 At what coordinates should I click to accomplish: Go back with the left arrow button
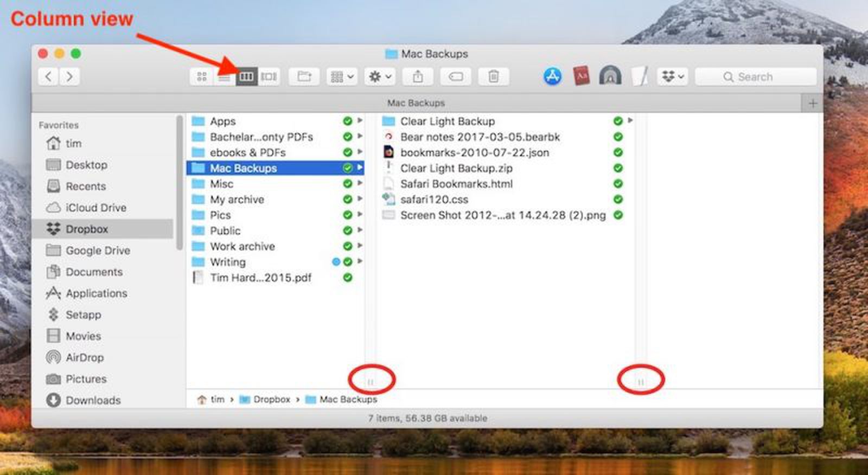tap(48, 76)
